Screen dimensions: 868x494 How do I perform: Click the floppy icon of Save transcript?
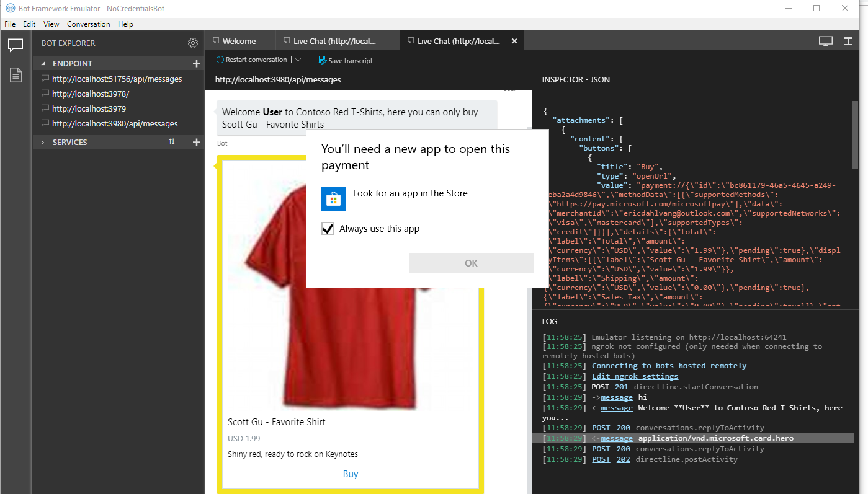tap(321, 60)
